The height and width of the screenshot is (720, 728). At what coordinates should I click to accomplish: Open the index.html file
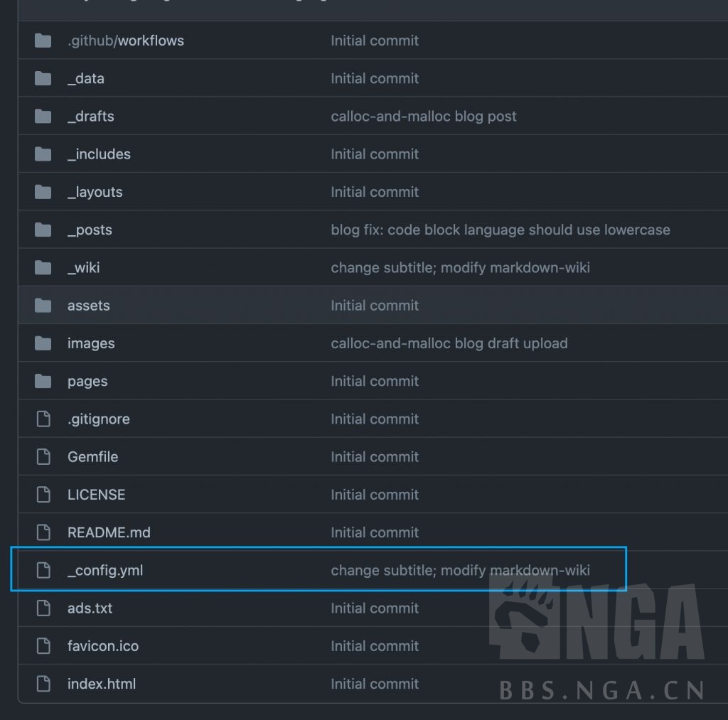[101, 683]
